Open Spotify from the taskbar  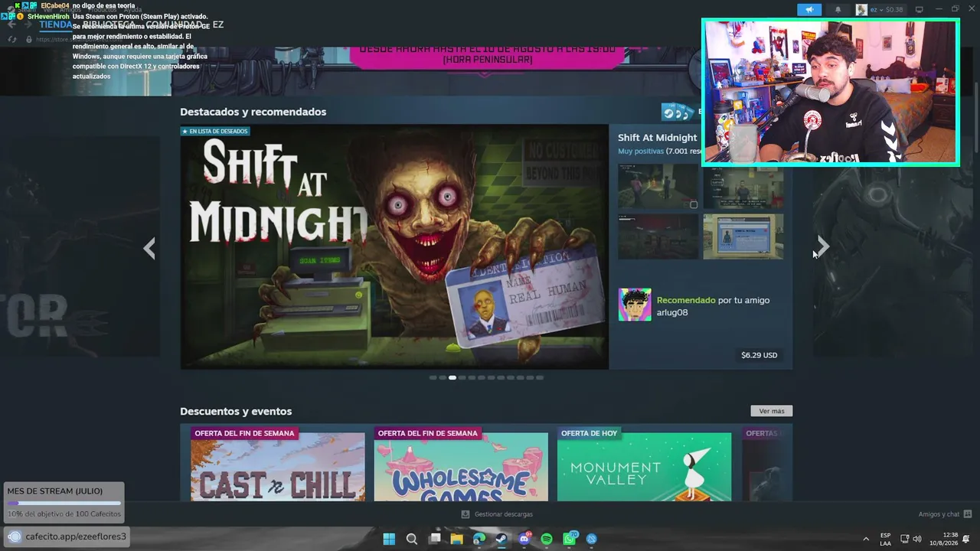[547, 539]
